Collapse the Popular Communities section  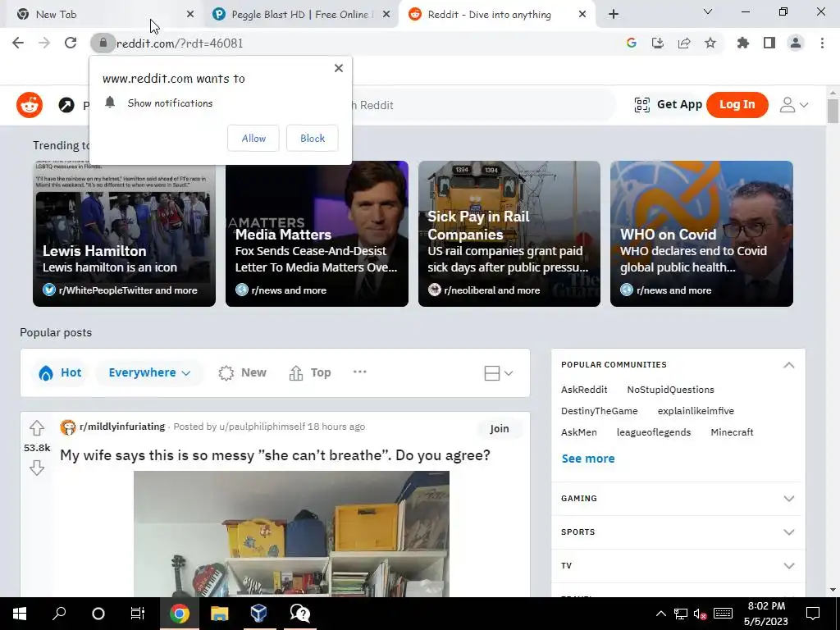tap(788, 365)
